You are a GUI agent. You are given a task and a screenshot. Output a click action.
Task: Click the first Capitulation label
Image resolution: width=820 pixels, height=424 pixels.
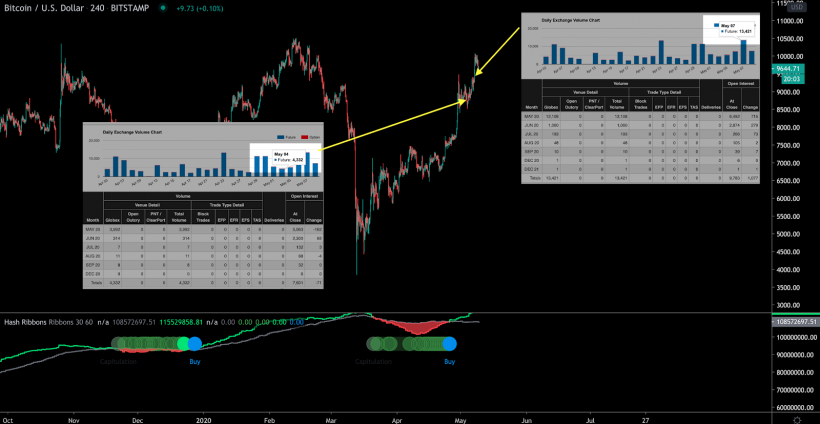(x=118, y=361)
